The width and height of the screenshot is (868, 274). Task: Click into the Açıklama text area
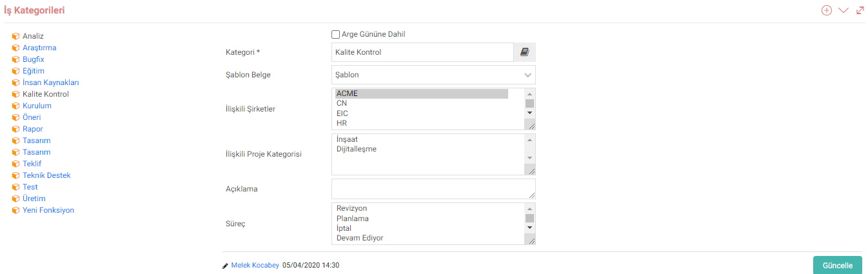[433, 189]
